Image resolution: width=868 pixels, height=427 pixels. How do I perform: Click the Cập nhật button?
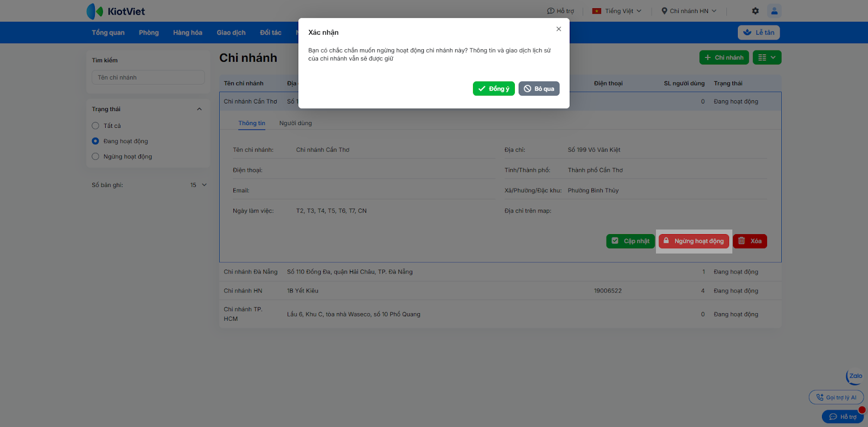pyautogui.click(x=630, y=241)
